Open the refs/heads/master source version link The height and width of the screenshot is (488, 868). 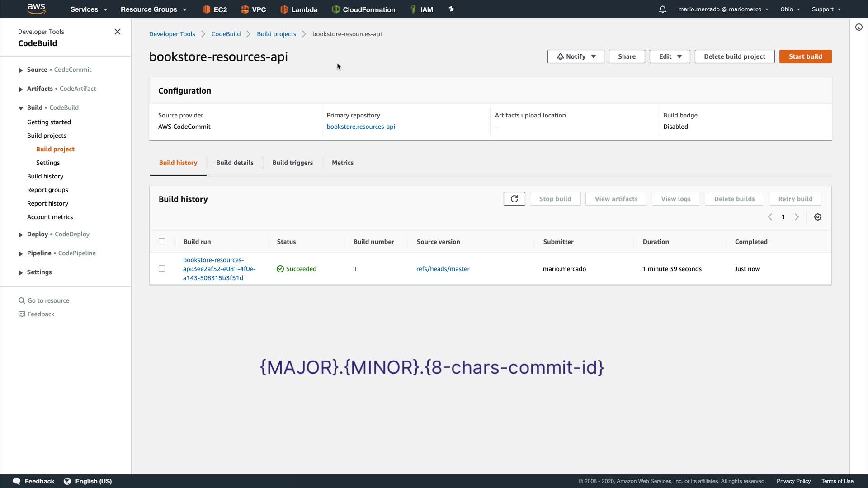click(443, 269)
